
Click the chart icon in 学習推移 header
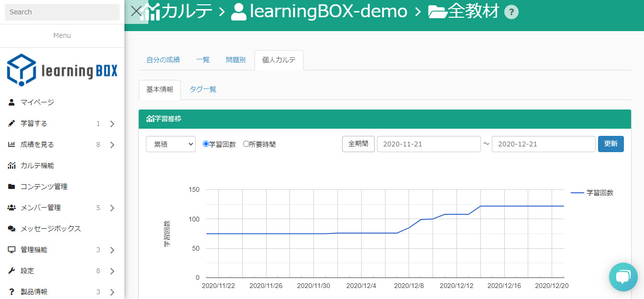pyautogui.click(x=150, y=119)
